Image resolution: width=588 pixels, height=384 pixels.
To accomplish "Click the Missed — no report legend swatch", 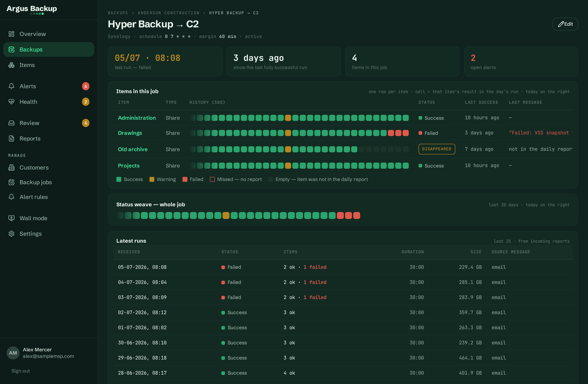I will (x=212, y=179).
